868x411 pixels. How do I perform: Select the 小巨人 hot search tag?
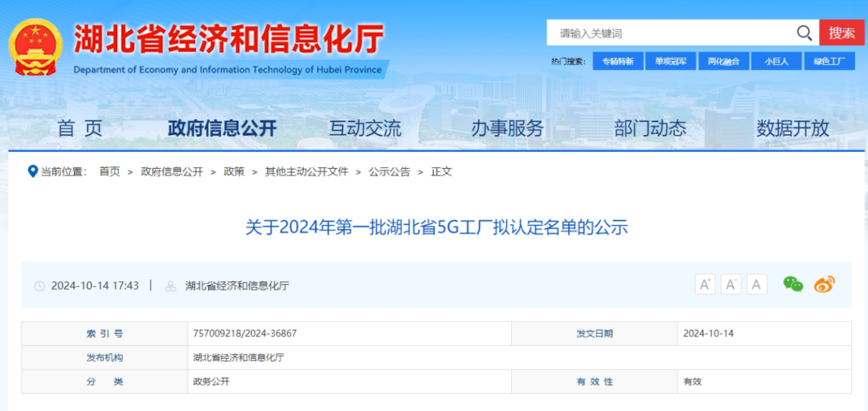pos(776,61)
